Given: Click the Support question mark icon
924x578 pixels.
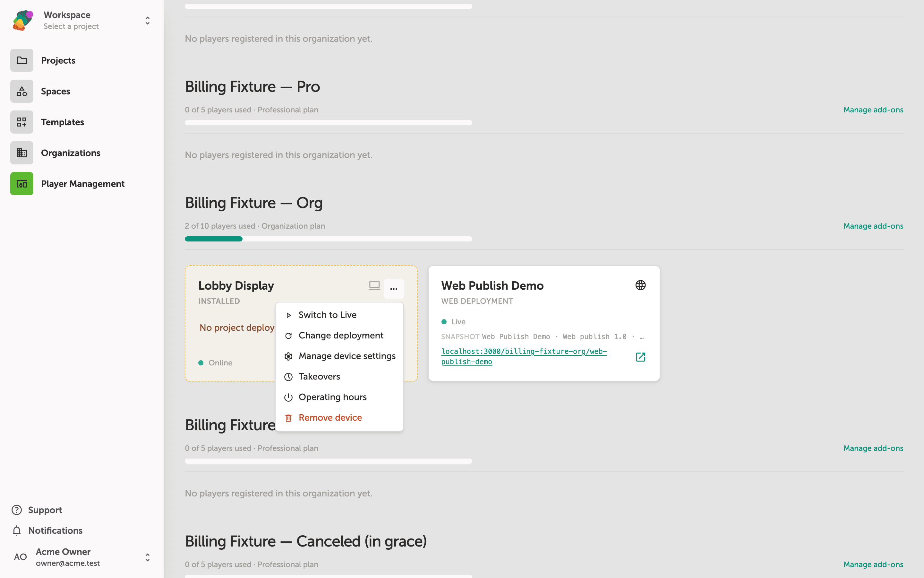Looking at the screenshot, I should pyautogui.click(x=16, y=510).
